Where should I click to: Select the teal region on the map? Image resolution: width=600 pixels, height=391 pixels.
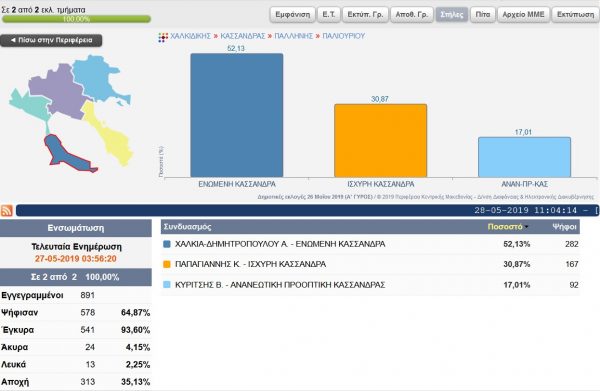[29, 105]
